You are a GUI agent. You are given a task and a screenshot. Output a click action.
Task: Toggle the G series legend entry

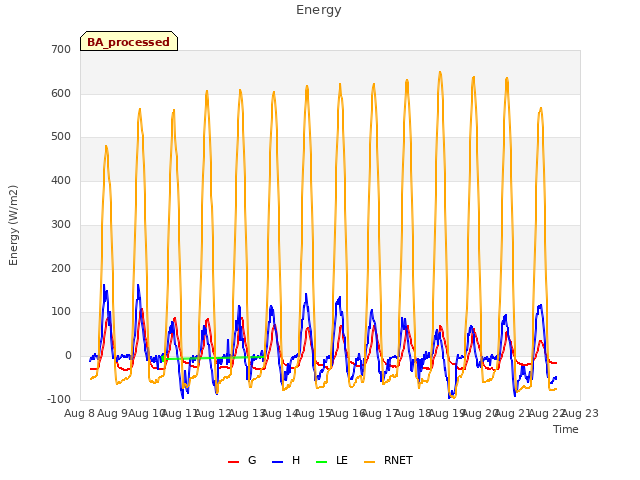(242, 460)
